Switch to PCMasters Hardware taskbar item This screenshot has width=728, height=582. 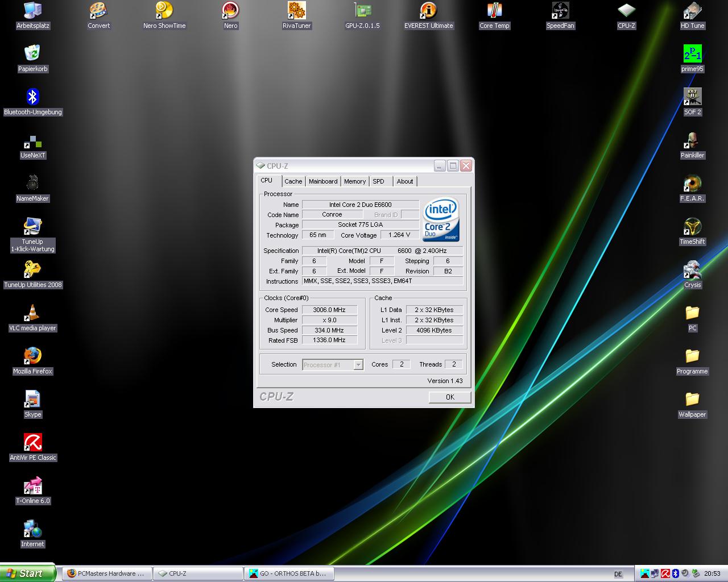click(108, 573)
